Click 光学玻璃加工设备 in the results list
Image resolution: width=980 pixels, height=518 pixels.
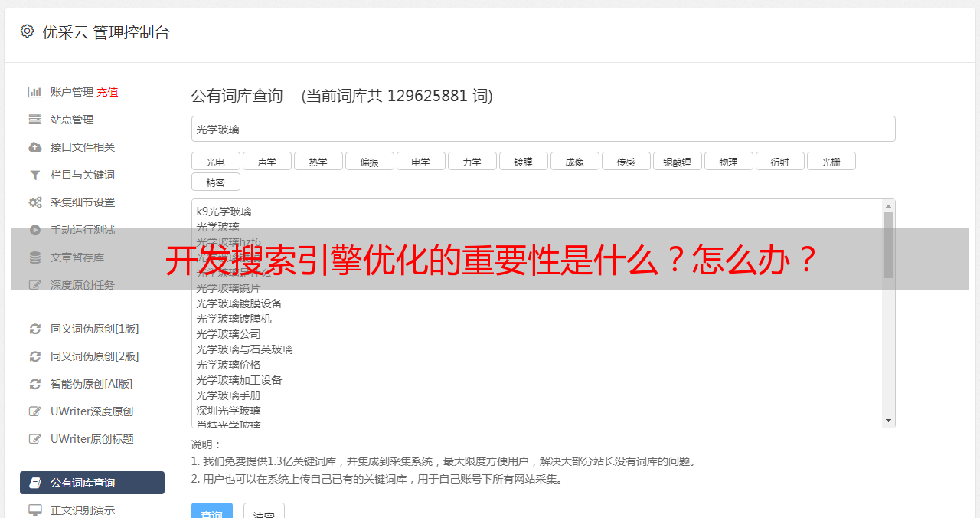tap(239, 380)
